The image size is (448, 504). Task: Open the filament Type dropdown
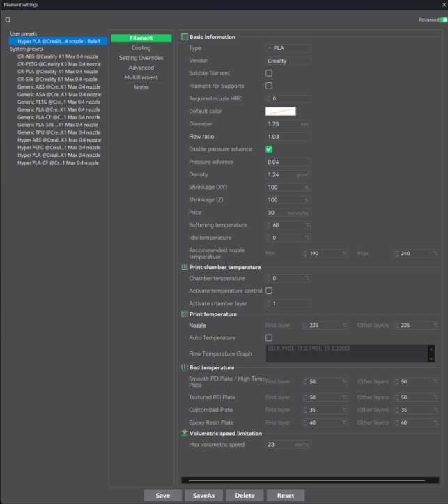288,48
